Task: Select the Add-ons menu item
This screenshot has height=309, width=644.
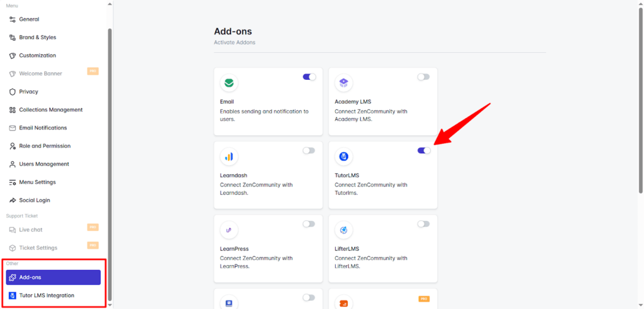Action: pyautogui.click(x=53, y=278)
